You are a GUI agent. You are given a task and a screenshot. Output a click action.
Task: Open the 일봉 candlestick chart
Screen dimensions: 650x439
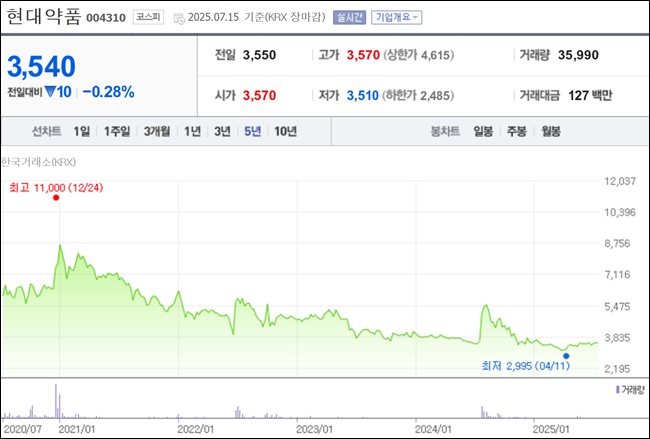coord(483,131)
